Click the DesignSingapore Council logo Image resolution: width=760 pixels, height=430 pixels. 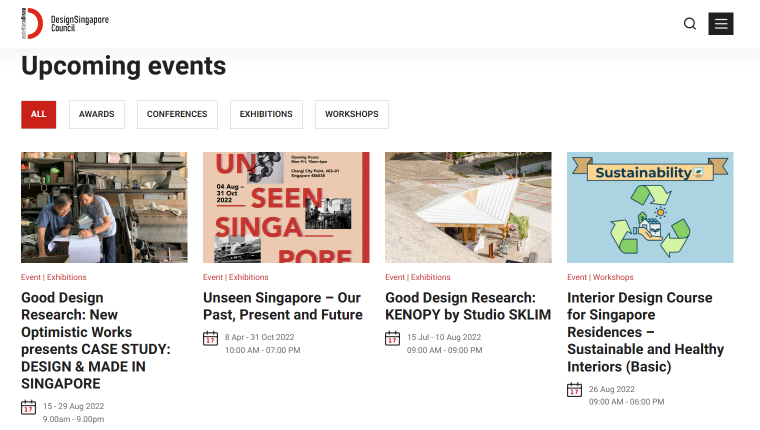coord(65,23)
